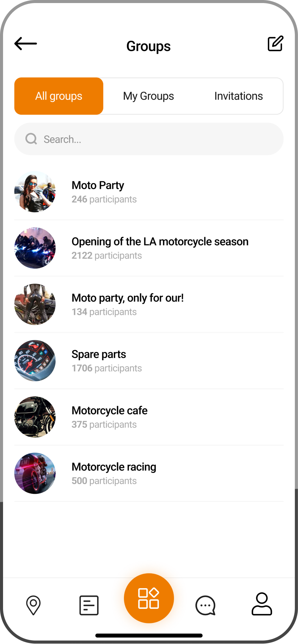Switch to the Invitations tab

238,96
